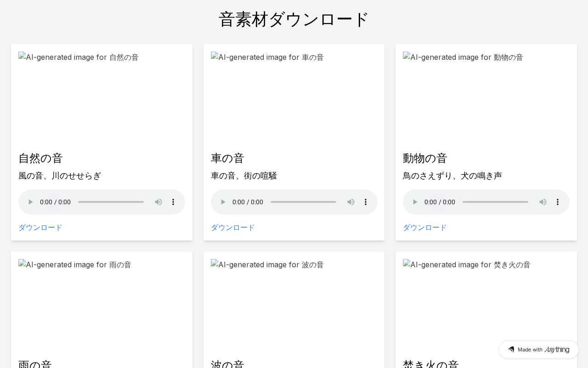
Task: Click the 自然の音 download link
Action: coord(40,228)
